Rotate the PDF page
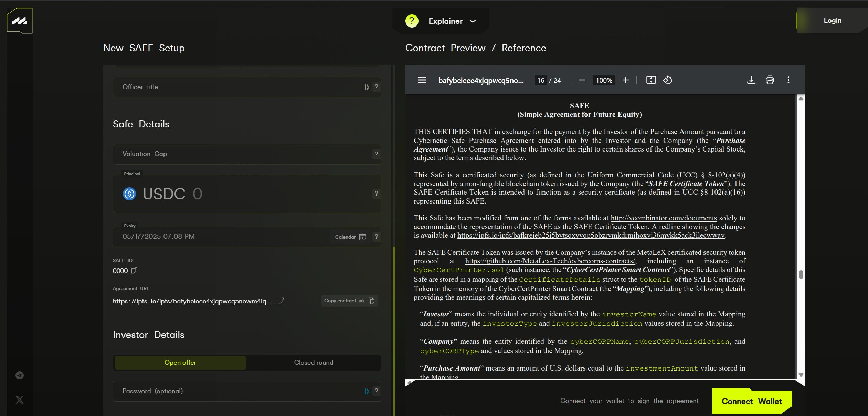The height and width of the screenshot is (416, 868). [667, 80]
